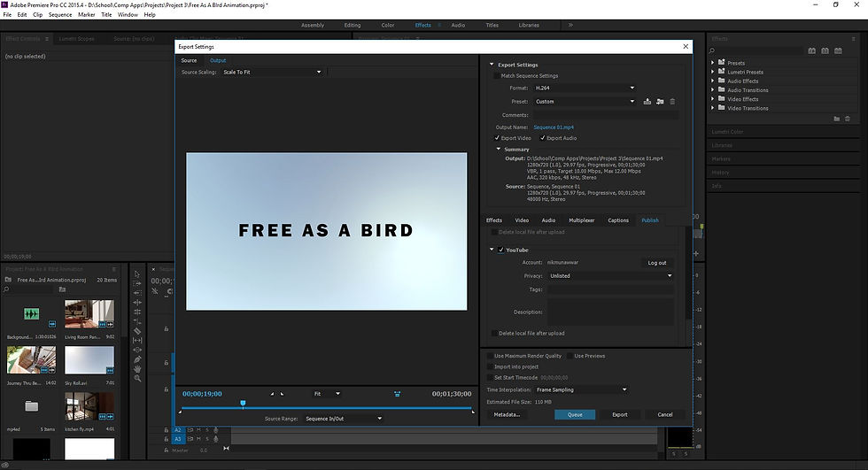Image resolution: width=868 pixels, height=470 pixels.
Task: Click New Custom Bin icon in Effects panel
Action: tap(836, 119)
